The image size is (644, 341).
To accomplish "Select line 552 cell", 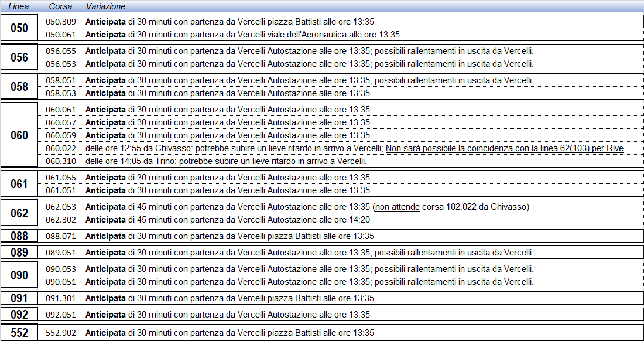I will coord(19,333).
